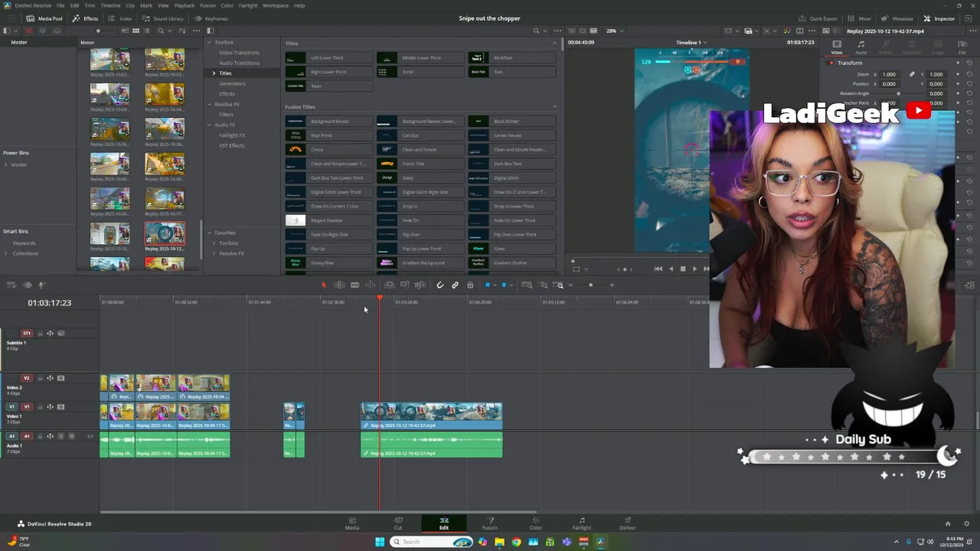Open Inspector File tab
The image size is (980, 551).
[x=962, y=47]
